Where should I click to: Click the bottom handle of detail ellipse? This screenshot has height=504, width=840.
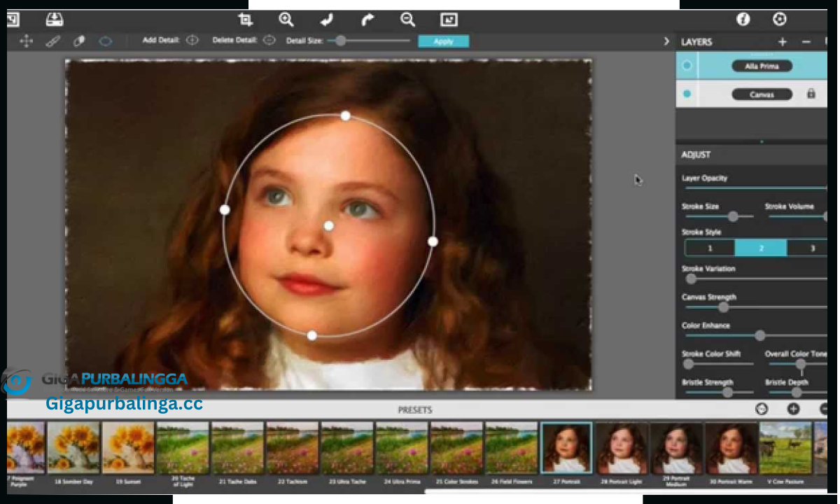[x=312, y=336]
